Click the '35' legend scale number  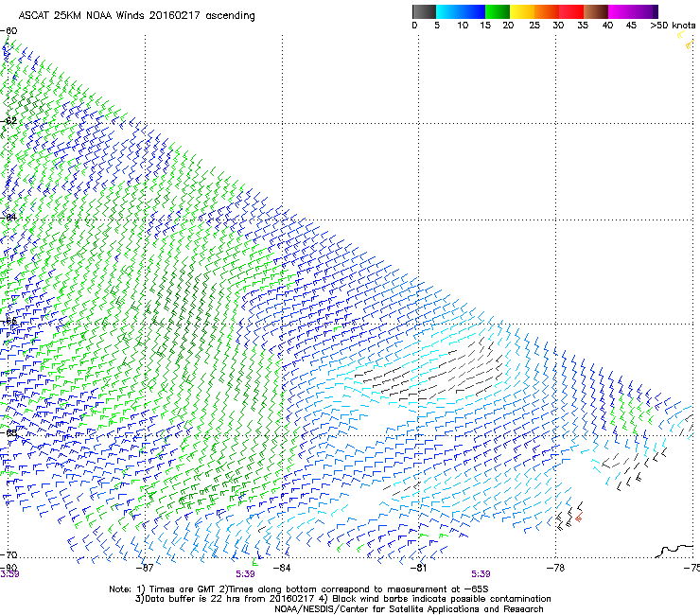tap(583, 25)
